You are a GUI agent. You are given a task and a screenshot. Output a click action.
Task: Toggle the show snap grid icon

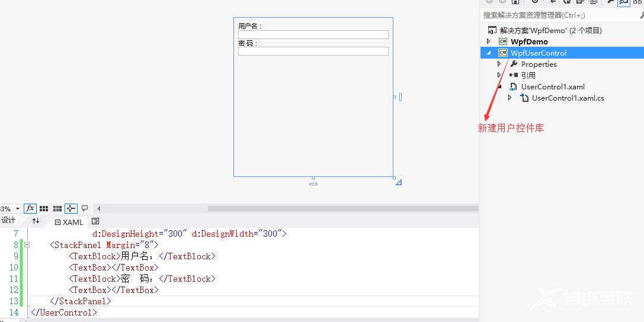point(44,209)
